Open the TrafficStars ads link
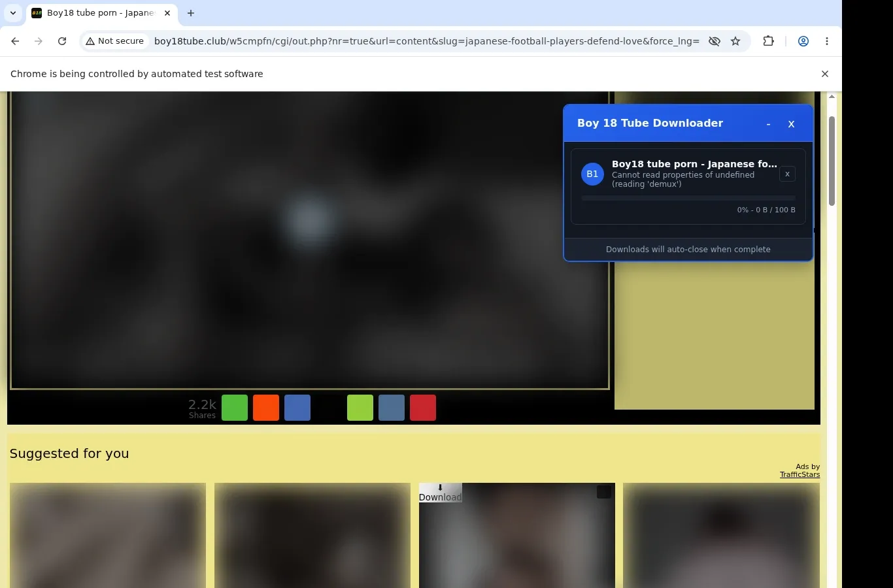The image size is (893, 588). click(800, 474)
